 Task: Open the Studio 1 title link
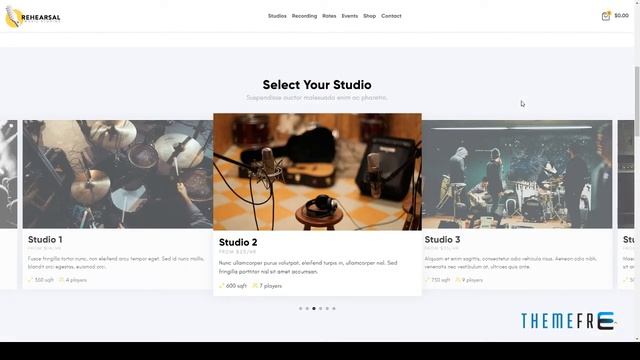(45, 240)
